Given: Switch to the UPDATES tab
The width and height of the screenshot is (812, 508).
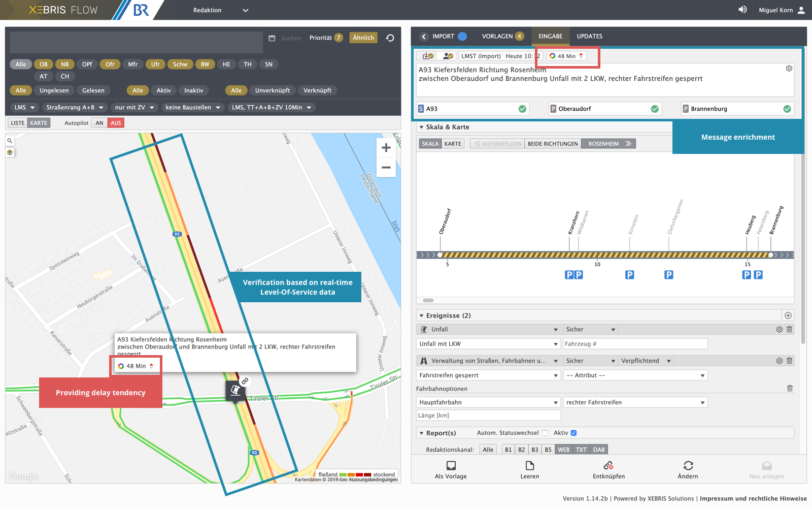Looking at the screenshot, I should click(589, 36).
